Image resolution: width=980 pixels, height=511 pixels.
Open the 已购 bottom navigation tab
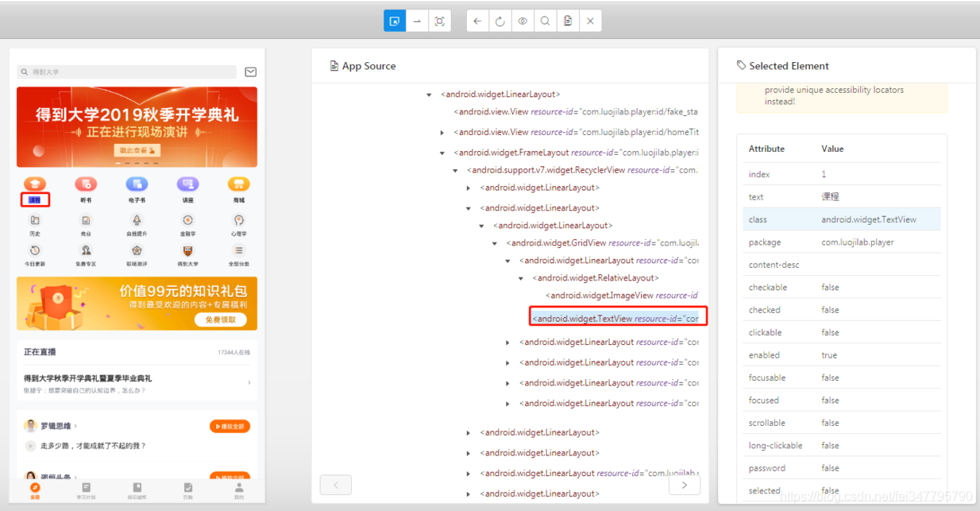click(x=188, y=490)
